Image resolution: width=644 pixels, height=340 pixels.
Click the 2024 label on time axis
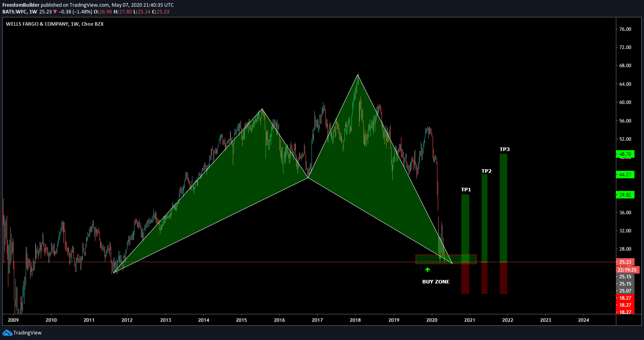tap(583, 320)
